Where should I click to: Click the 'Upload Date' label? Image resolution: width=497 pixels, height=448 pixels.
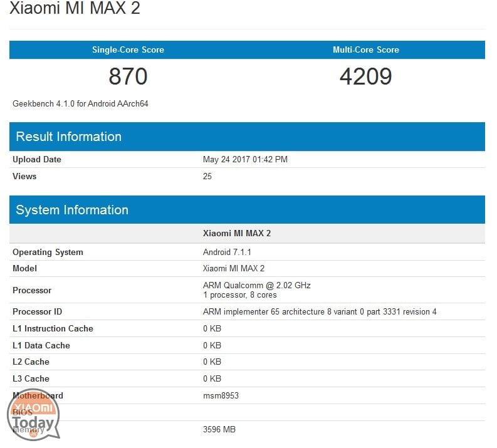tap(37, 159)
